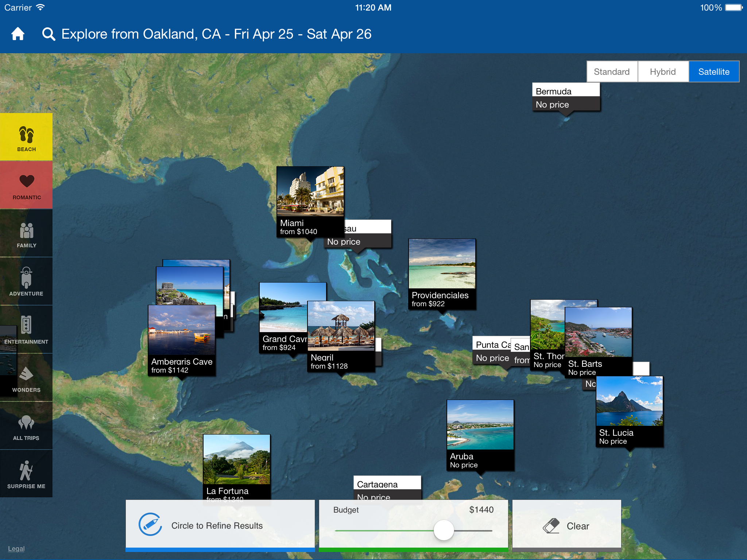This screenshot has width=747, height=560.
Task: Open the Providenciales destination card
Action: [442, 273]
